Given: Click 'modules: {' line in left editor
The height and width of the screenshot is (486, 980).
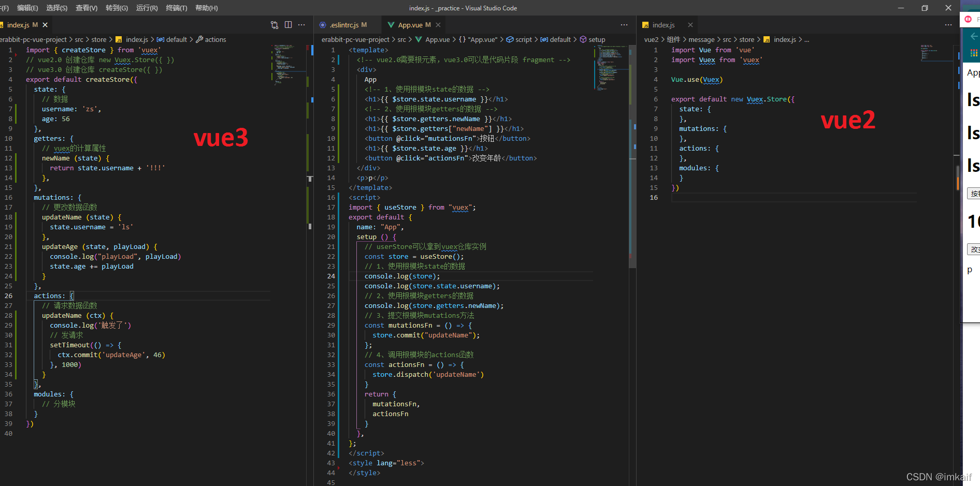Looking at the screenshot, I should [x=54, y=394].
